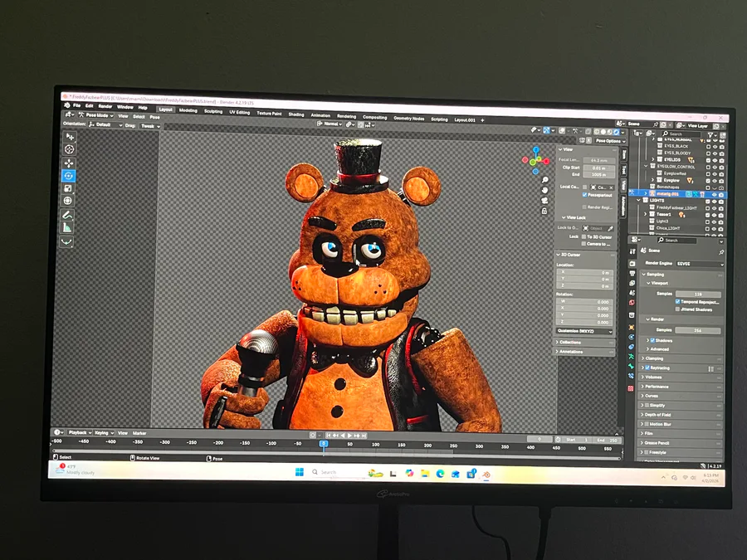Expand the Depth of Field panel
This screenshot has width=747, height=560.
click(681, 415)
